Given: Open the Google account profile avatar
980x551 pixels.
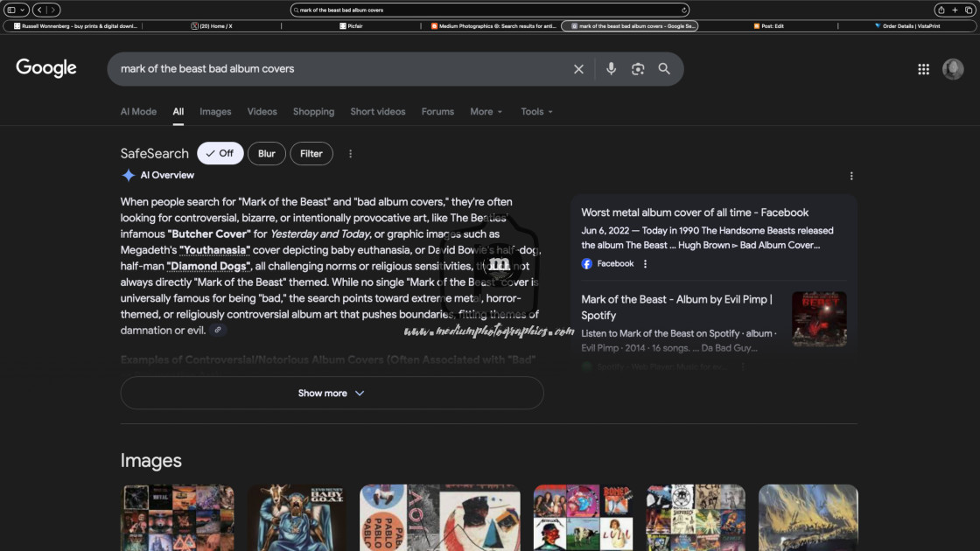Looking at the screenshot, I should [x=953, y=69].
